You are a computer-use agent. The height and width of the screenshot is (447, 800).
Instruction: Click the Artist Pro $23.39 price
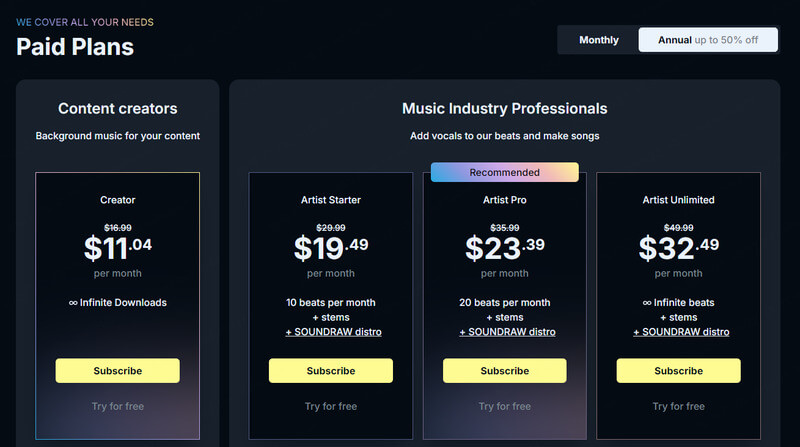click(504, 246)
